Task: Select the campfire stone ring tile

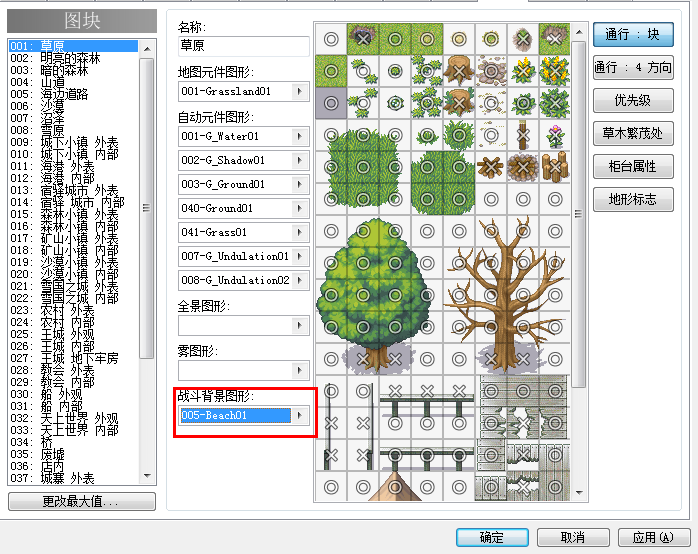Action: click(523, 167)
